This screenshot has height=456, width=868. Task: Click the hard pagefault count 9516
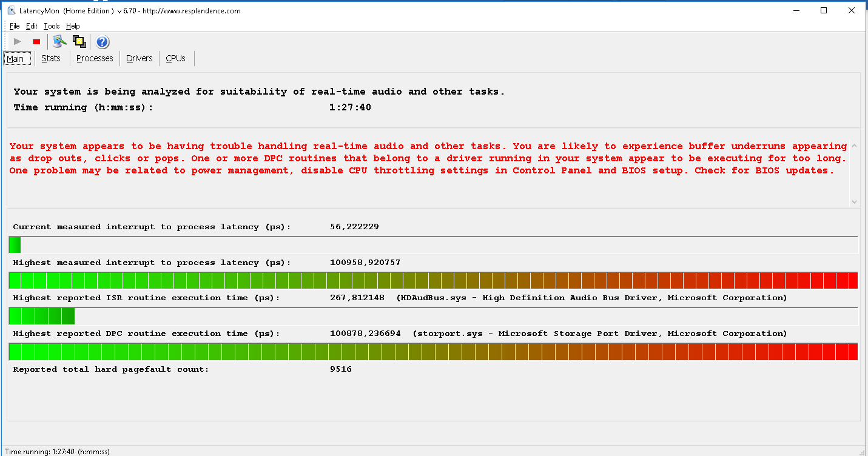(x=341, y=369)
